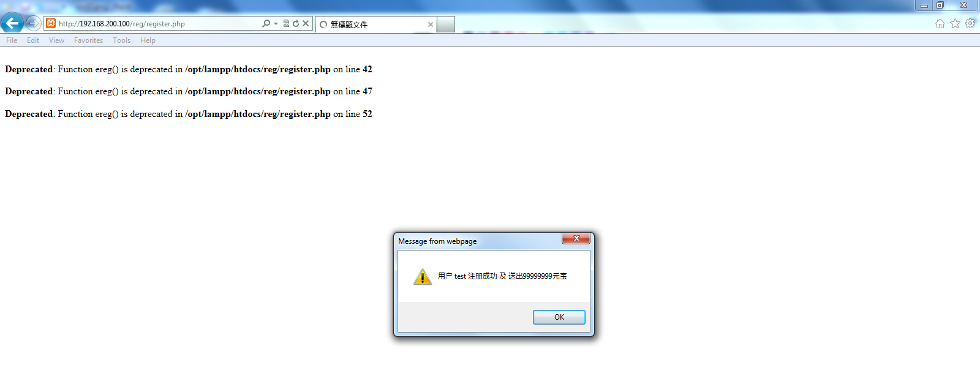Viewport: 980px width, 365px height.
Task: Open the Favorites menu
Action: tap(88, 40)
